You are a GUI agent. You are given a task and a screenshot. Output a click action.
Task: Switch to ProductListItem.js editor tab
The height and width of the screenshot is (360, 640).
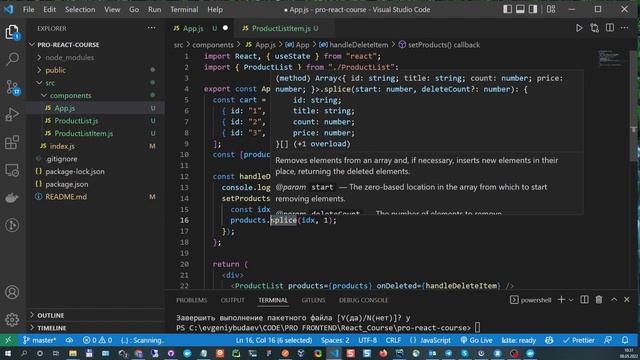click(x=281, y=28)
